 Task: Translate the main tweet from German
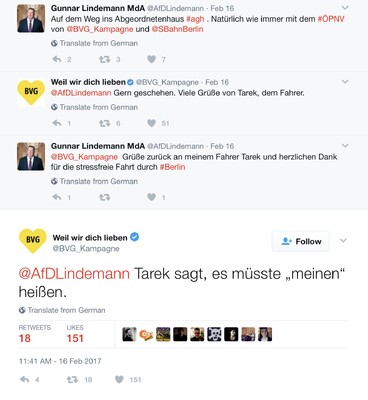[x=62, y=310]
